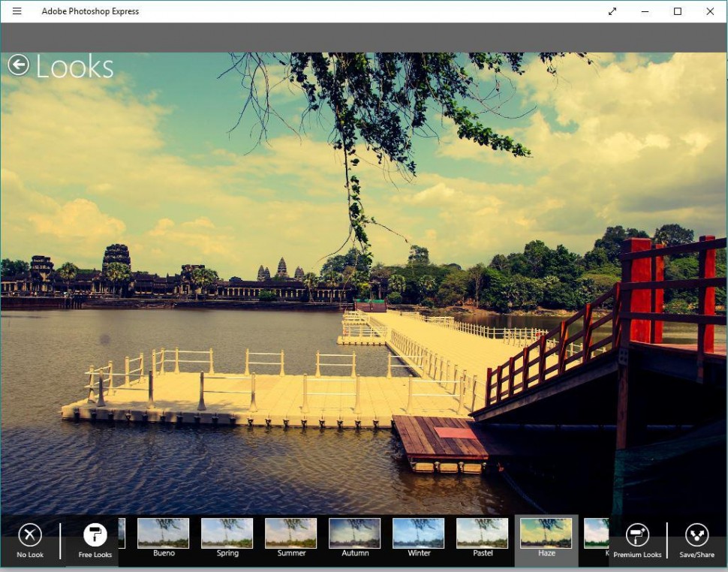Apply the Bueno look
The image size is (728, 572).
click(164, 534)
